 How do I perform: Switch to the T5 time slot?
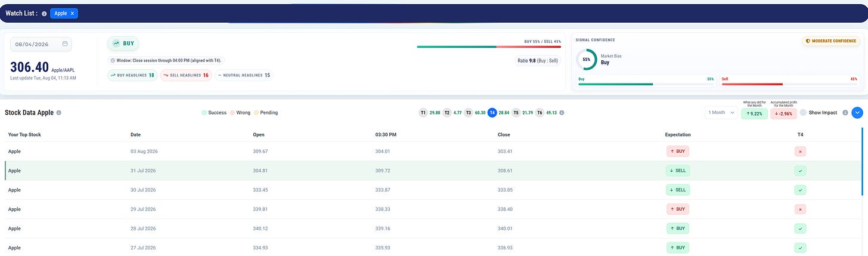(516, 112)
